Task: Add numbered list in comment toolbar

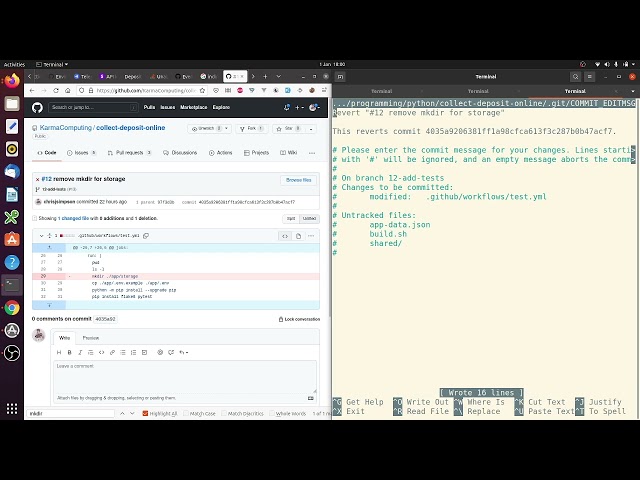Action: point(133,352)
